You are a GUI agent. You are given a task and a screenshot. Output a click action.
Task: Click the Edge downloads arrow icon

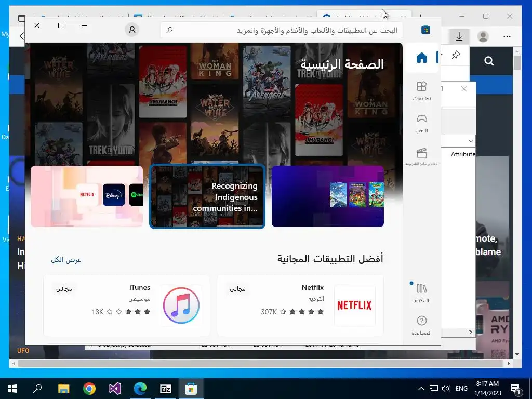pos(459,36)
